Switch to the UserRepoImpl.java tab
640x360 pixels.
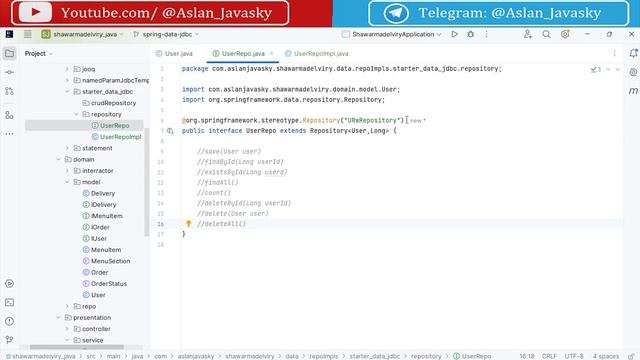[x=316, y=53]
